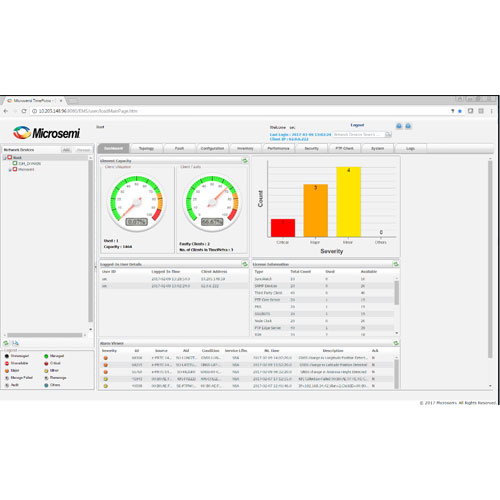Screen dimensions: 500x500
Task: Click the main page vertical scrollbar
Action: pos(490,259)
